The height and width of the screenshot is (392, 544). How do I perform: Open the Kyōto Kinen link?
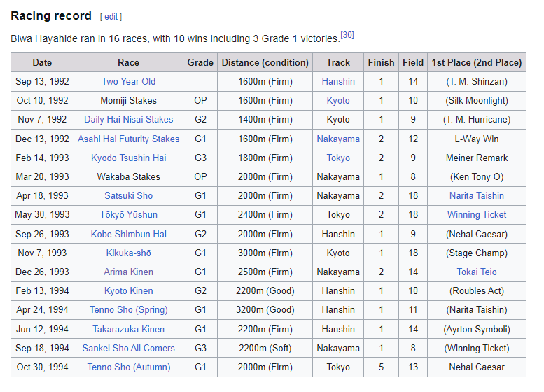click(128, 290)
